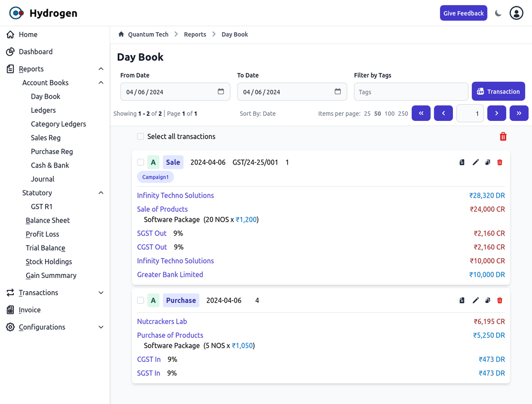Jump to the first page of results
532x404 pixels.
tap(421, 113)
